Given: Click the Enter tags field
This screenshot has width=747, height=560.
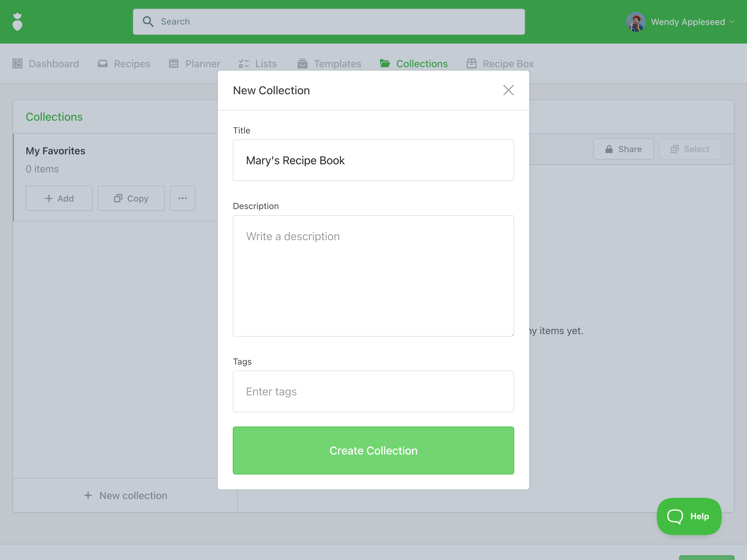Looking at the screenshot, I should pyautogui.click(x=373, y=391).
